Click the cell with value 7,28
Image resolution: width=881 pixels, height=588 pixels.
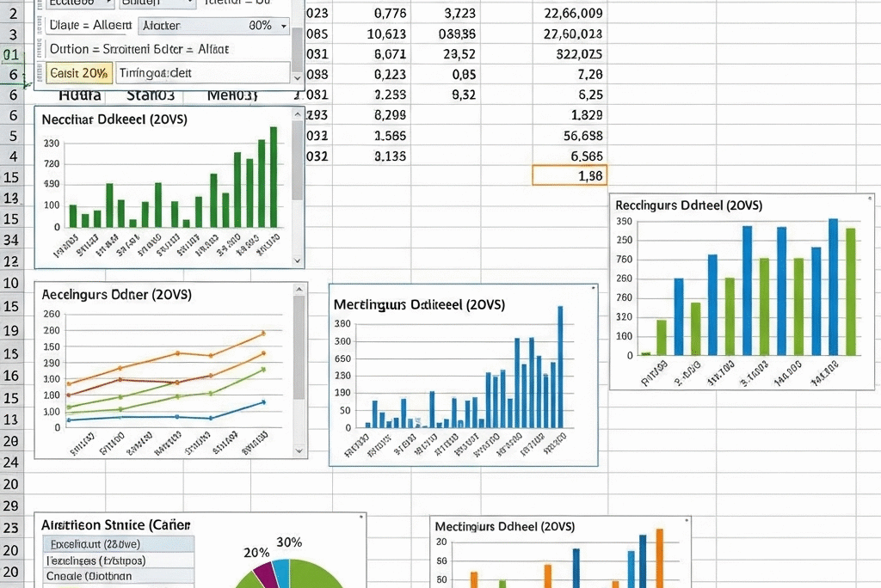pyautogui.click(x=570, y=75)
